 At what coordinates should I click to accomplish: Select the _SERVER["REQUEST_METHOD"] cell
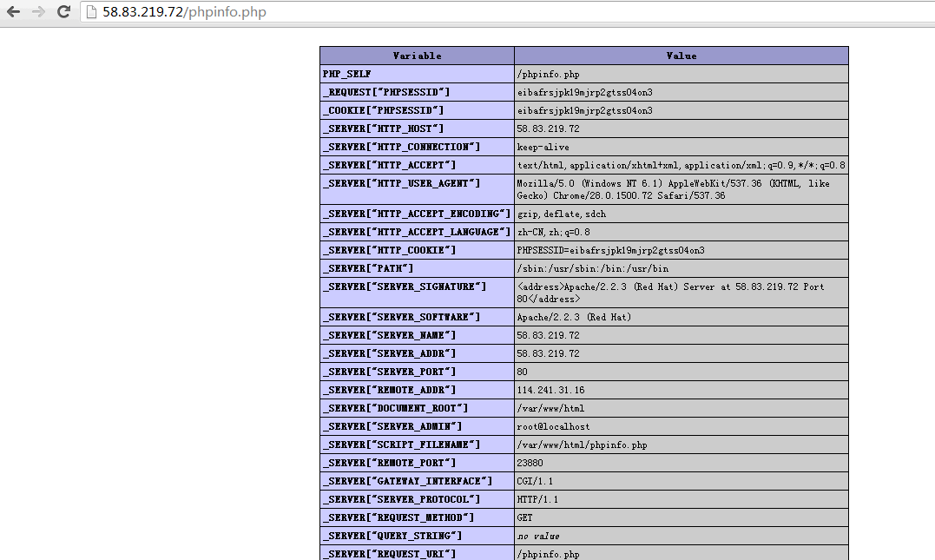pos(417,517)
